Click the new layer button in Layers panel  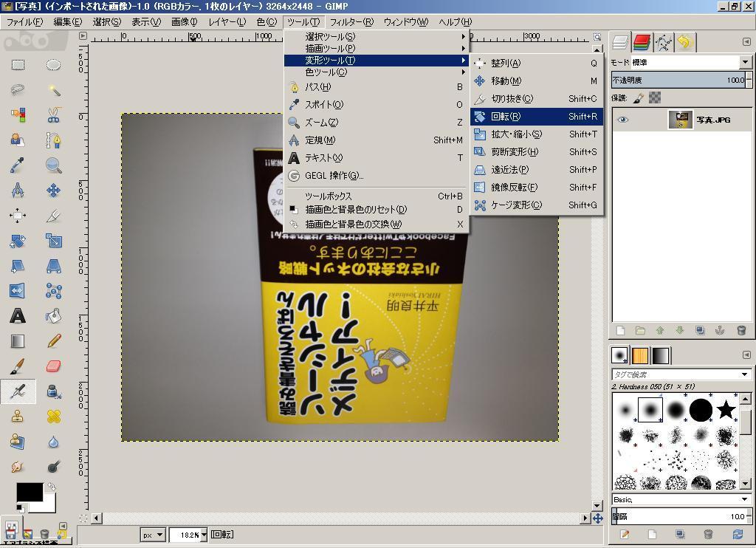click(x=620, y=331)
